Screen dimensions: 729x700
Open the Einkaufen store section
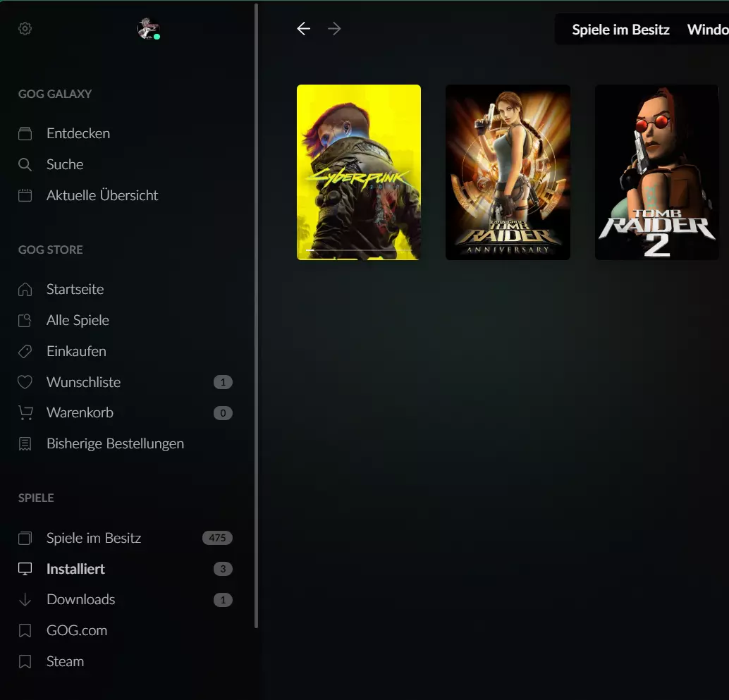[76, 351]
